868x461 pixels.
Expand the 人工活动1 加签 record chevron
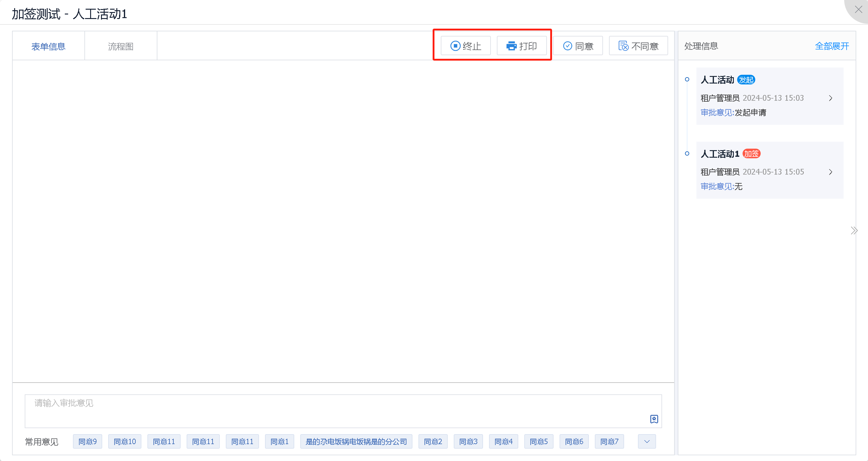click(x=830, y=172)
